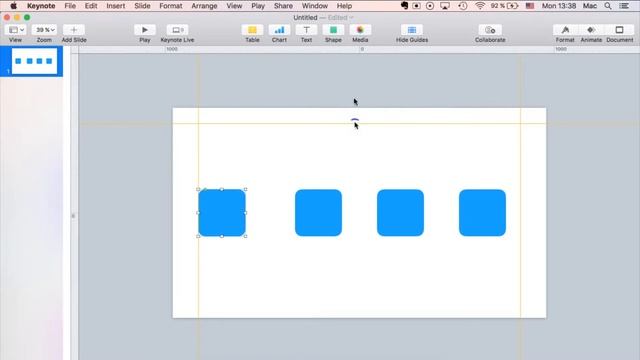Open the Document inspector

(x=619, y=30)
